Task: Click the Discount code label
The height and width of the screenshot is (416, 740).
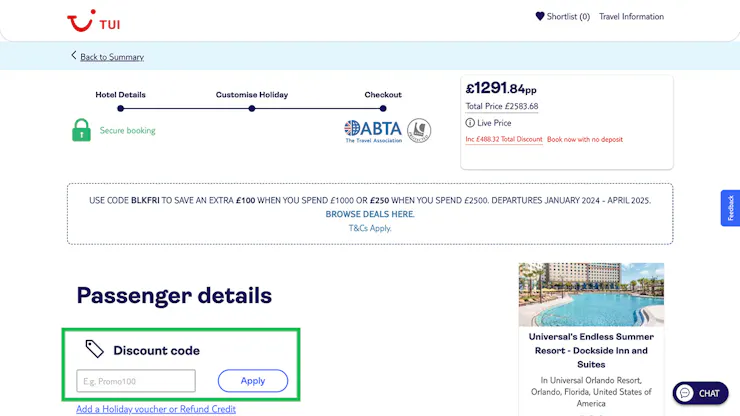Action: pyautogui.click(x=156, y=350)
